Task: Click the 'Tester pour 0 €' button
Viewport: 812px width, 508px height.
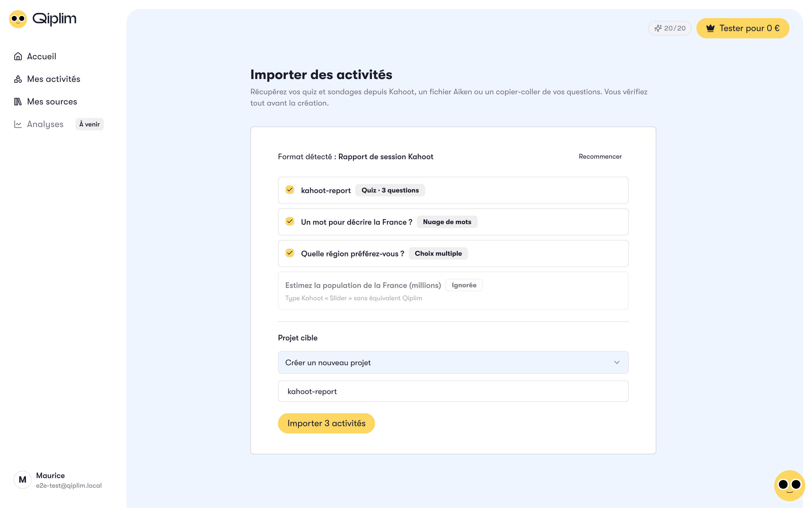Action: point(743,28)
